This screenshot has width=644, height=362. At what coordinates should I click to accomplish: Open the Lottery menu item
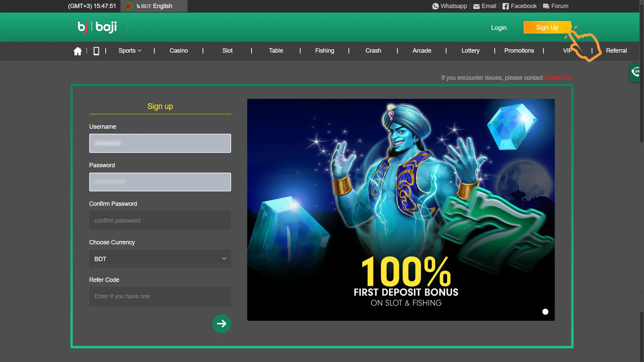tap(470, 51)
